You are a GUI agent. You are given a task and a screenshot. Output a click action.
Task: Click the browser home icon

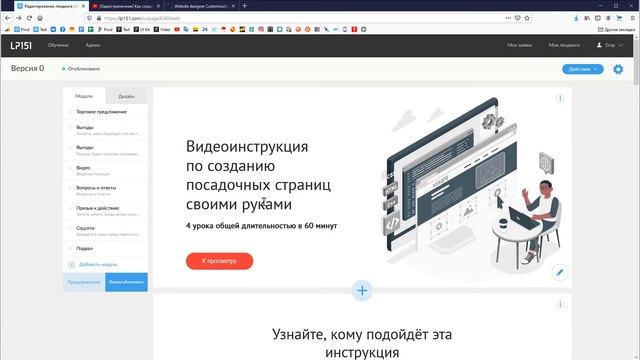[x=40, y=18]
